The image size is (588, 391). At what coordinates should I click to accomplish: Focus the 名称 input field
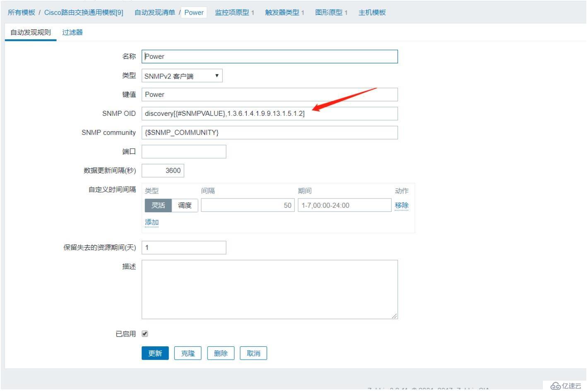pyautogui.click(x=270, y=57)
